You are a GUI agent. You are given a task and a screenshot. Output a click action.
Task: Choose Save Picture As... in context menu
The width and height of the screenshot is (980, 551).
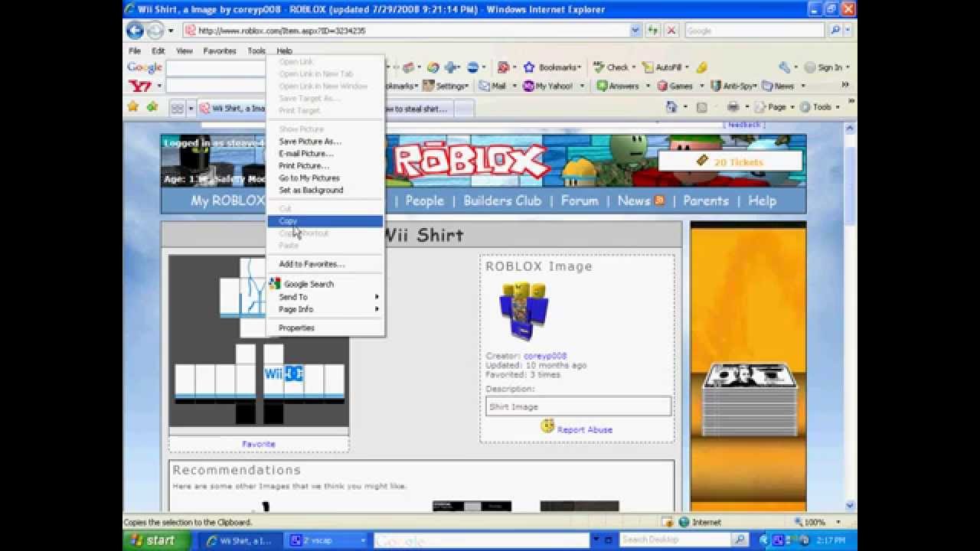click(325, 142)
